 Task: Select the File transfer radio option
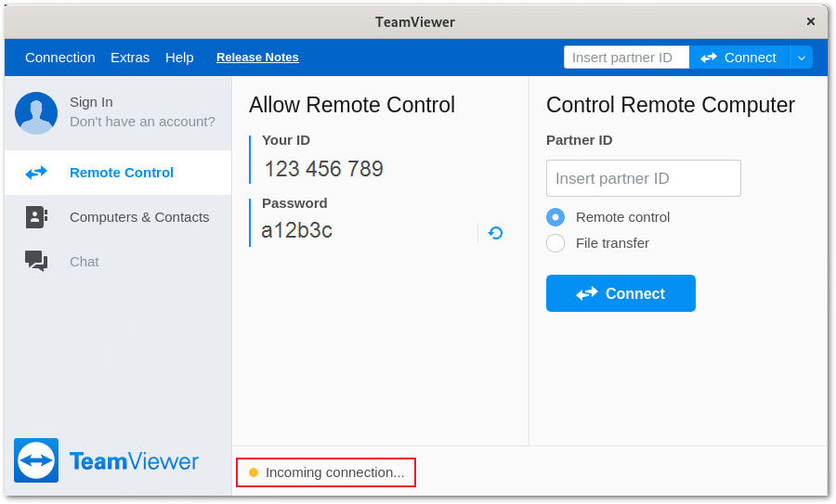[555, 243]
